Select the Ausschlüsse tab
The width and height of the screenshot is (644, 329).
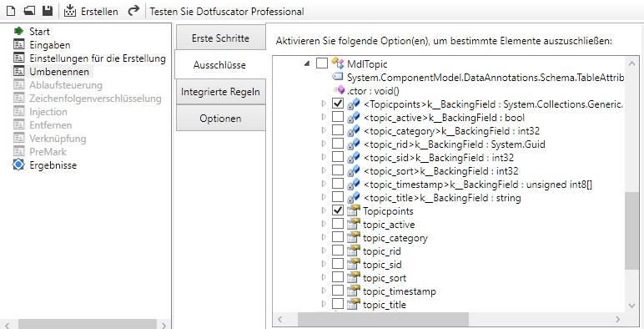coord(219,64)
